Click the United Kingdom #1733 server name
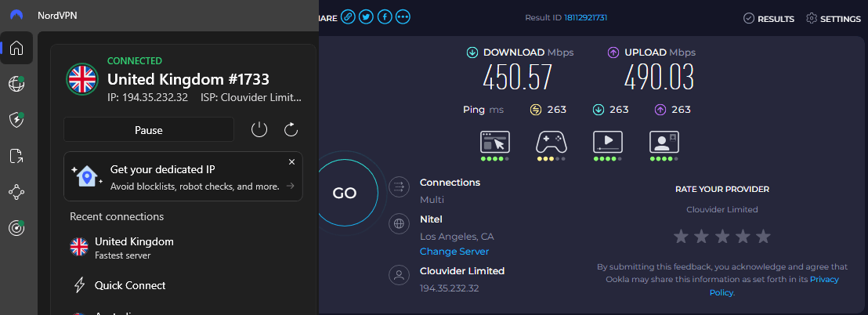This screenshot has height=315, width=868. pyautogui.click(x=188, y=80)
